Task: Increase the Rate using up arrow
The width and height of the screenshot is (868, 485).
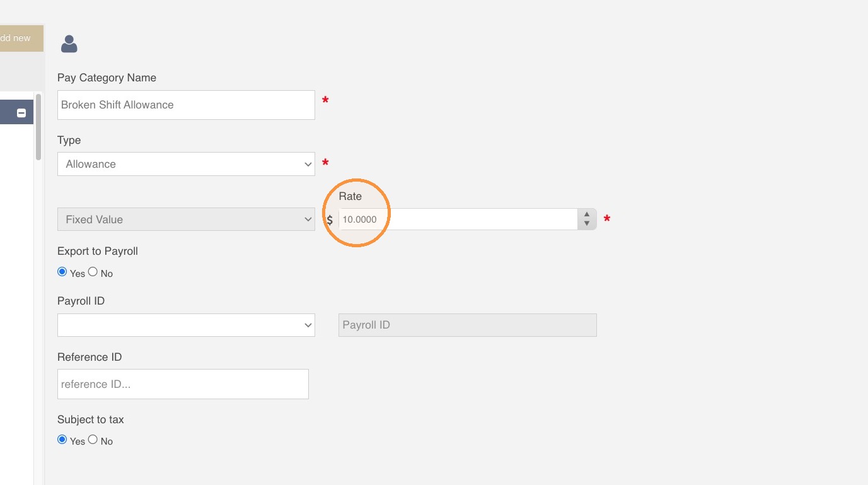Action: [587, 214]
